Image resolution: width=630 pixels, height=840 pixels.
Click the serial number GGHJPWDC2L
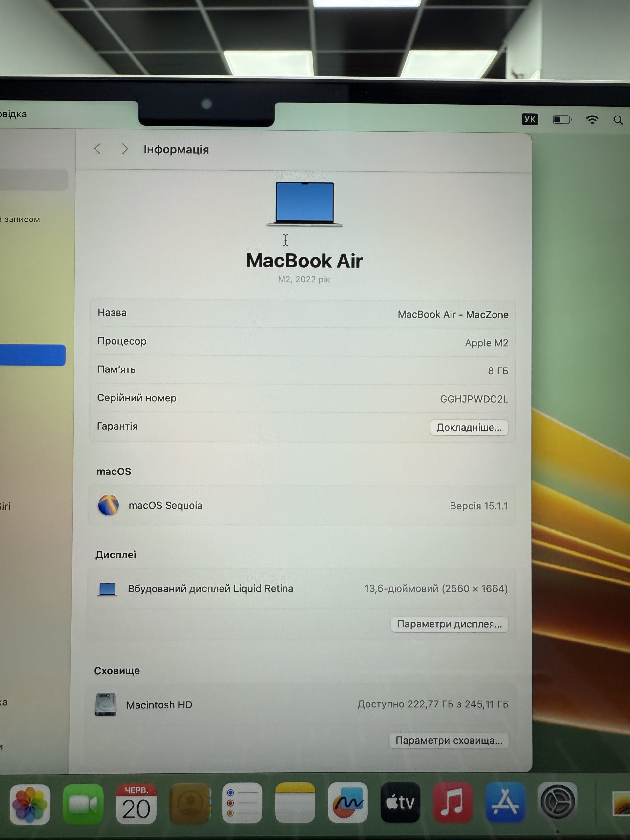click(x=474, y=399)
